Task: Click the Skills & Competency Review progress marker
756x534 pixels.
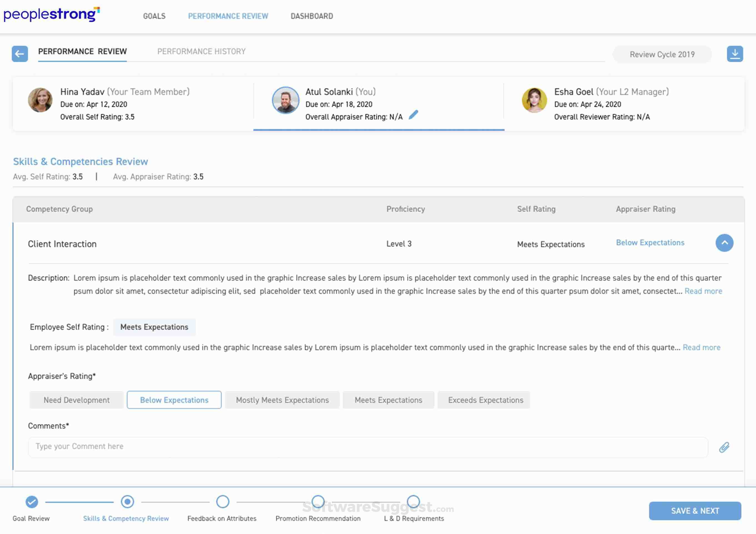Action: [127, 502]
